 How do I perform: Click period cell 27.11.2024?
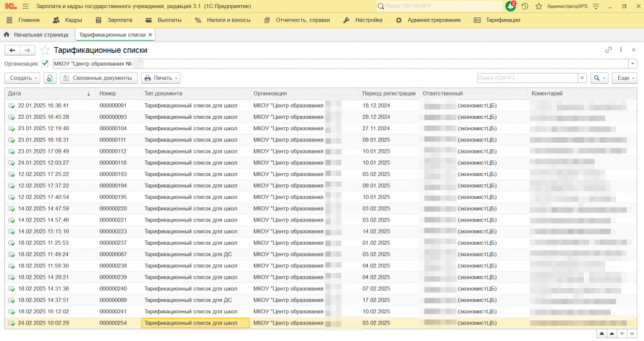(x=376, y=128)
